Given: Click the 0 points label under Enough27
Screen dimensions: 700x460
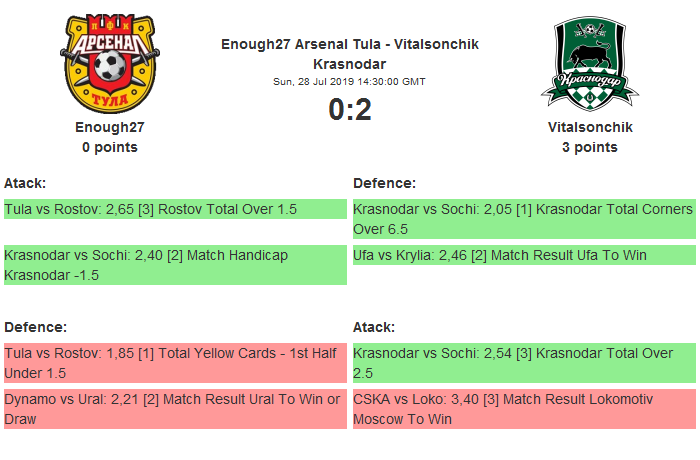Looking at the screenshot, I should (110, 147).
